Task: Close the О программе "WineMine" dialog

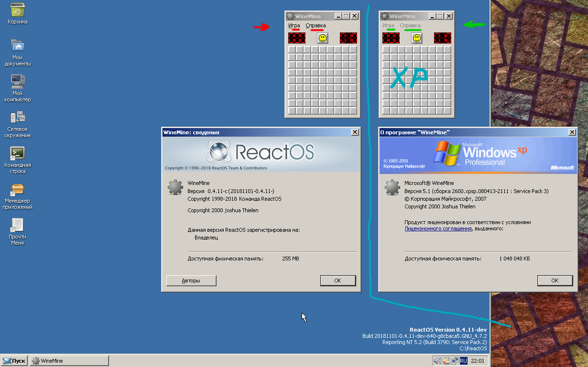Action: pos(572,132)
